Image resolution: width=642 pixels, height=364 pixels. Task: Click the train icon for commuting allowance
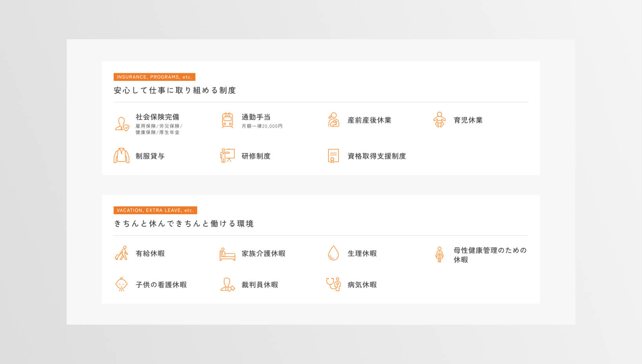(227, 120)
